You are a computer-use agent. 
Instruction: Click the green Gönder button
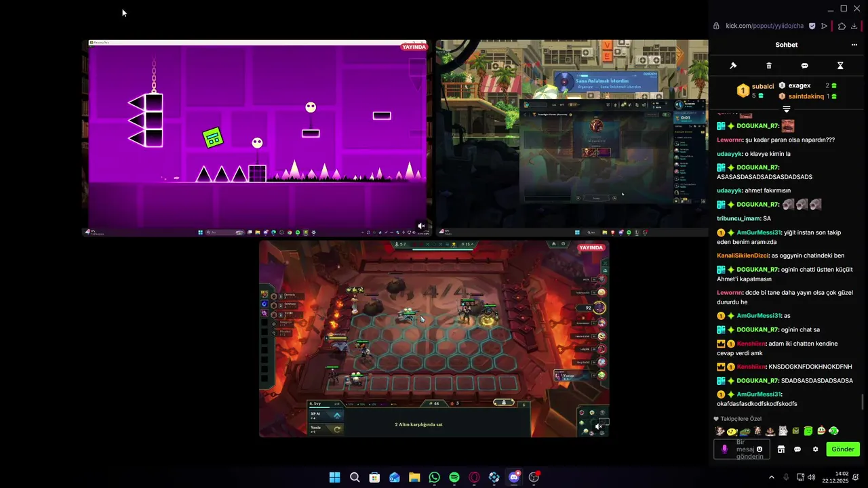(843, 449)
